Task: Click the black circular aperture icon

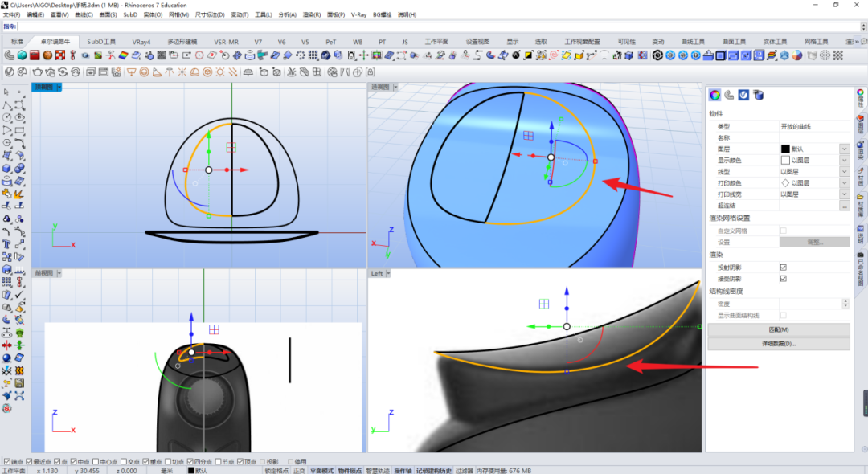Action: coord(657,55)
